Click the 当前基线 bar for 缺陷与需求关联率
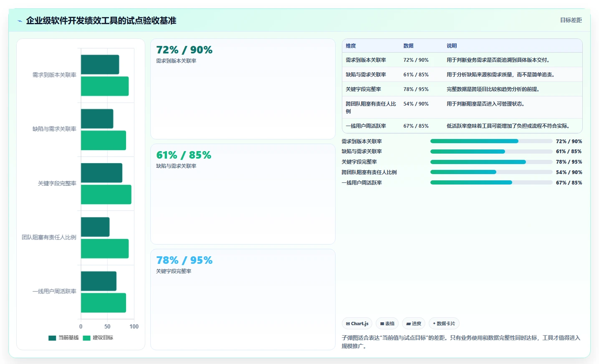The image size is (599, 364). tap(97, 119)
